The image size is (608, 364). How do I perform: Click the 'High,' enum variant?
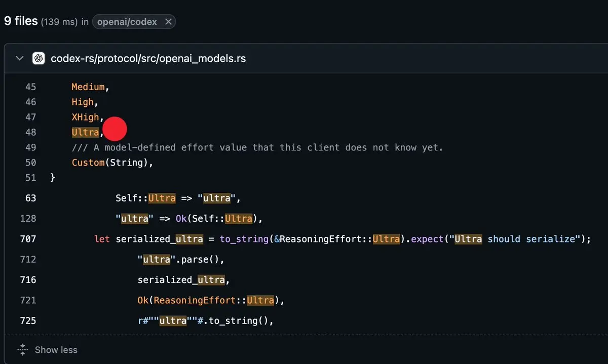(85, 102)
